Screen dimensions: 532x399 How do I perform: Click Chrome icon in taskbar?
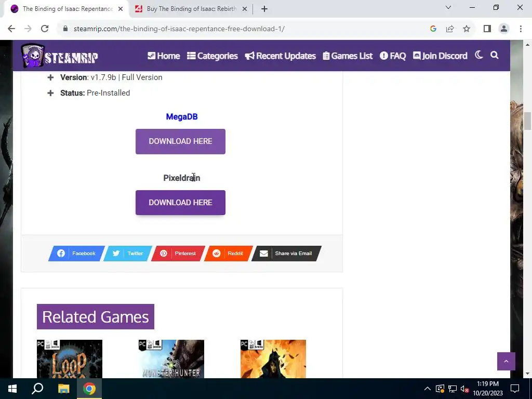(x=89, y=389)
